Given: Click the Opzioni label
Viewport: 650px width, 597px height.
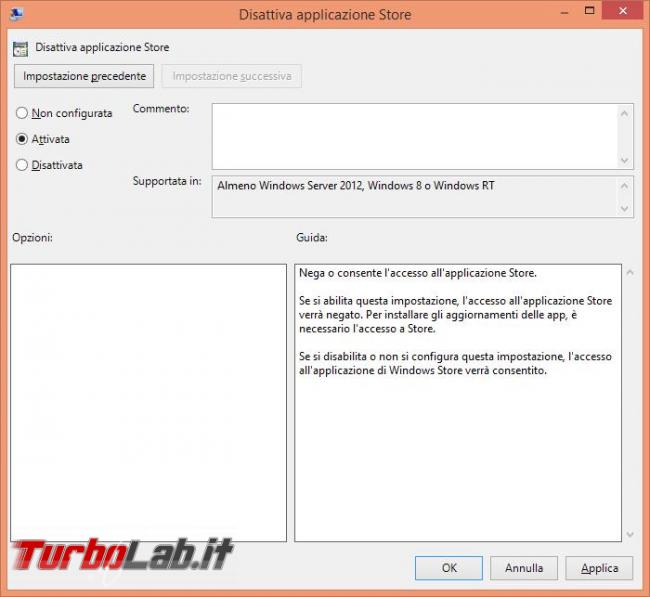Looking at the screenshot, I should pos(32,238).
